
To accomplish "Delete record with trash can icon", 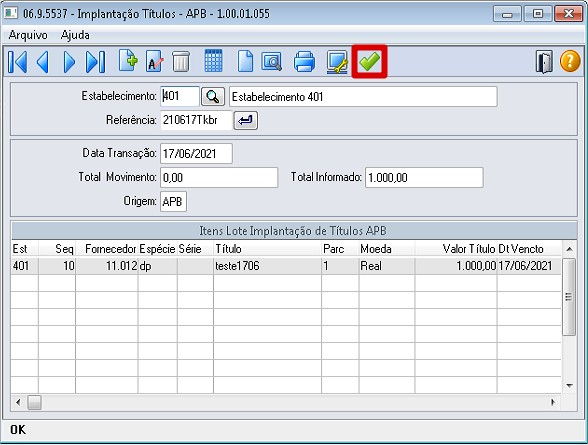I will pyautogui.click(x=181, y=62).
